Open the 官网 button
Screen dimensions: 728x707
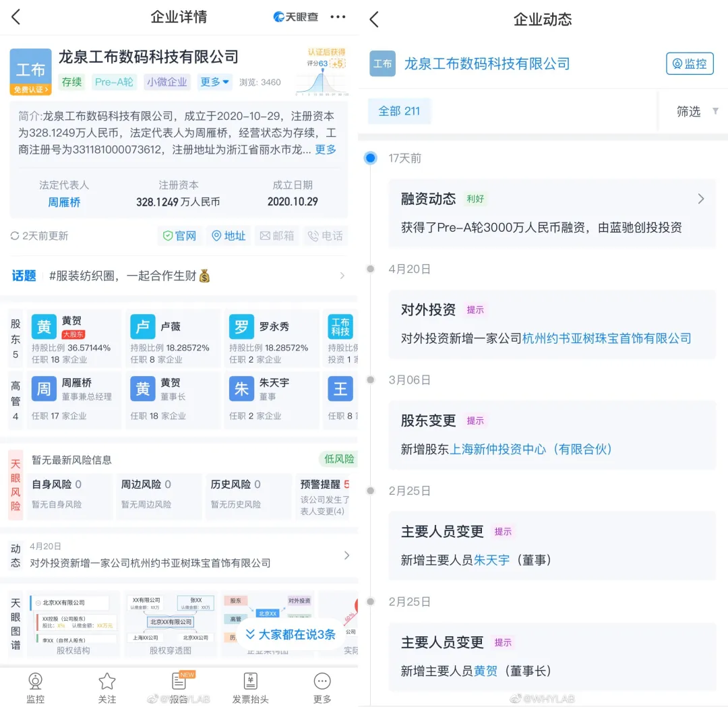179,236
